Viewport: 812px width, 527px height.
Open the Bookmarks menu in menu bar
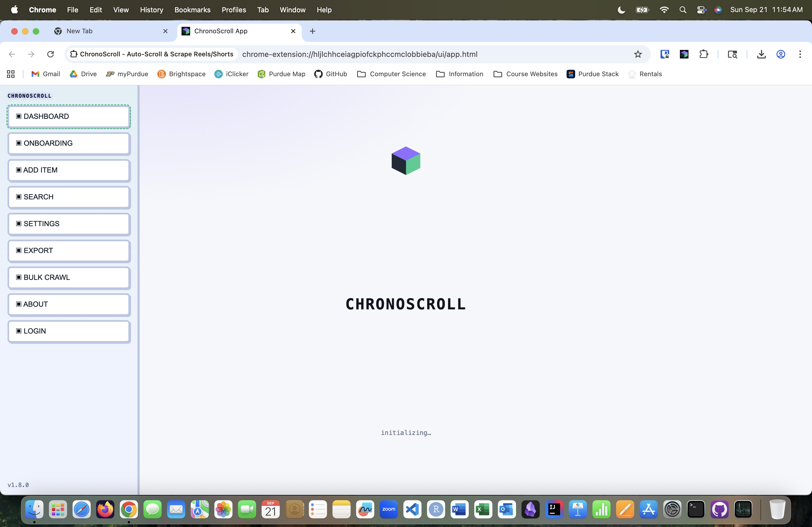click(192, 10)
